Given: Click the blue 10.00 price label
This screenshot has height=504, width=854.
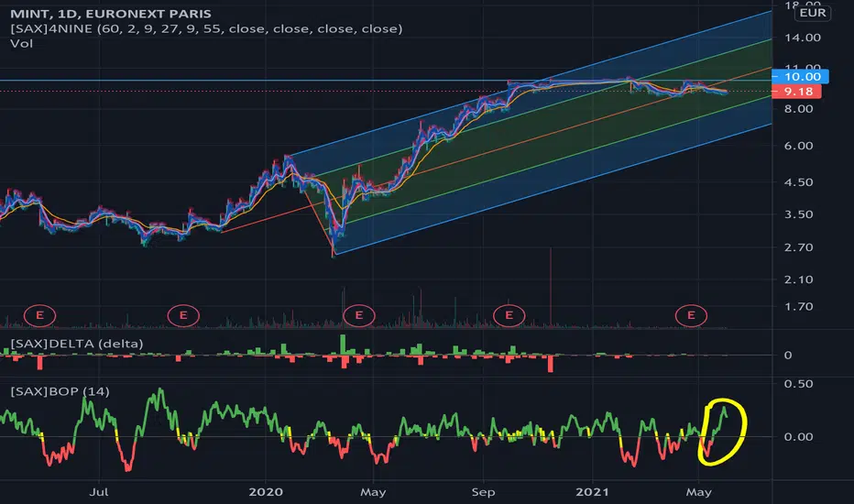Looking at the screenshot, I should click(x=802, y=77).
